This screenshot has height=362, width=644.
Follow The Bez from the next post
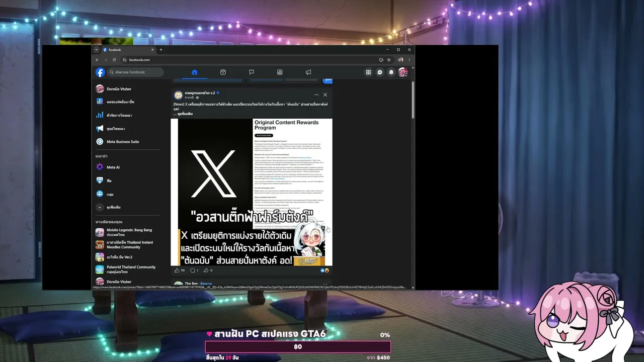point(207,284)
